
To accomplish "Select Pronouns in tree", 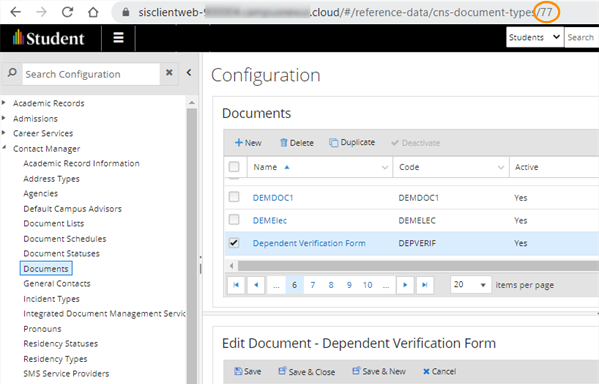I will pos(42,329).
